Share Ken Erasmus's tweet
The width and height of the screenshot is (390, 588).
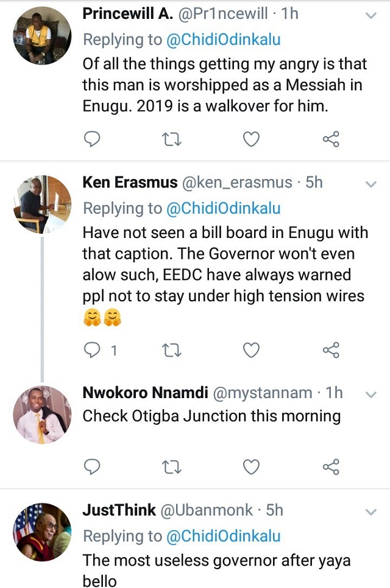(x=330, y=350)
